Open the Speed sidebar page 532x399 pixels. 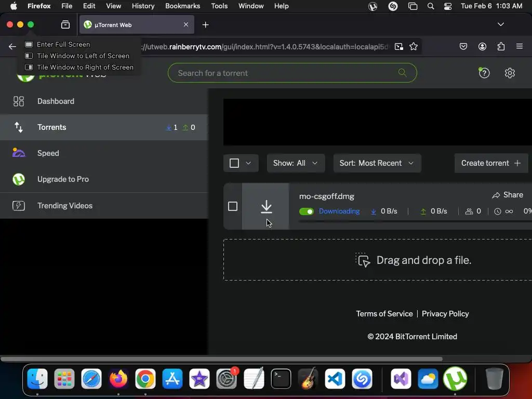[103, 153]
